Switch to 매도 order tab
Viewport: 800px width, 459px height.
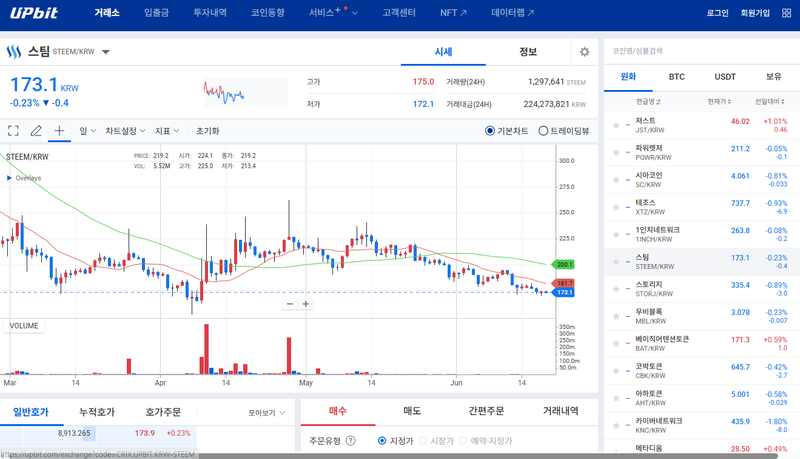point(412,411)
